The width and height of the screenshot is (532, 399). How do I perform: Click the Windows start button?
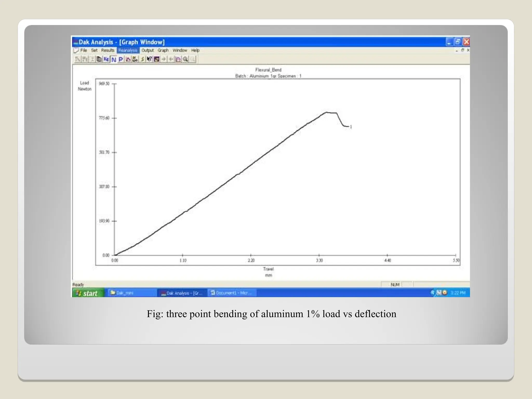(x=89, y=293)
